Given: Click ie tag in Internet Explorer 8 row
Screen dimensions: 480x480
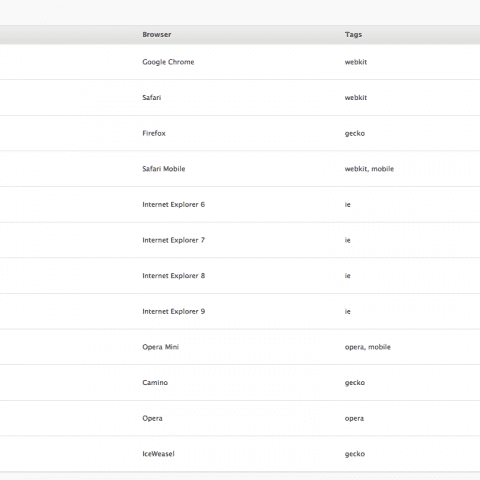Looking at the screenshot, I should point(348,276).
